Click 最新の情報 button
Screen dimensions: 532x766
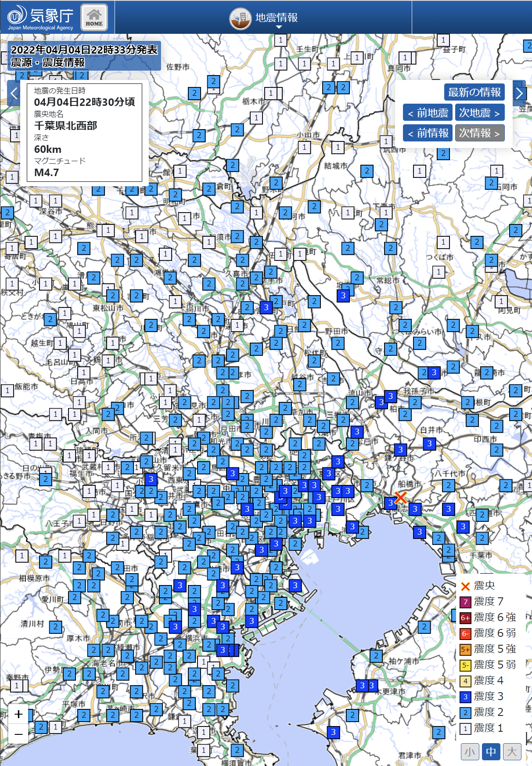pyautogui.click(x=474, y=92)
